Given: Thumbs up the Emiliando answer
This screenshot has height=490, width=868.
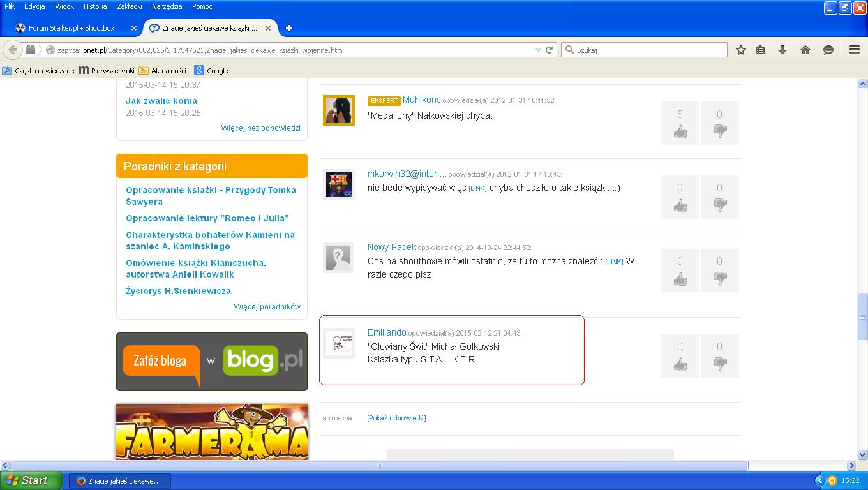Looking at the screenshot, I should [x=680, y=364].
